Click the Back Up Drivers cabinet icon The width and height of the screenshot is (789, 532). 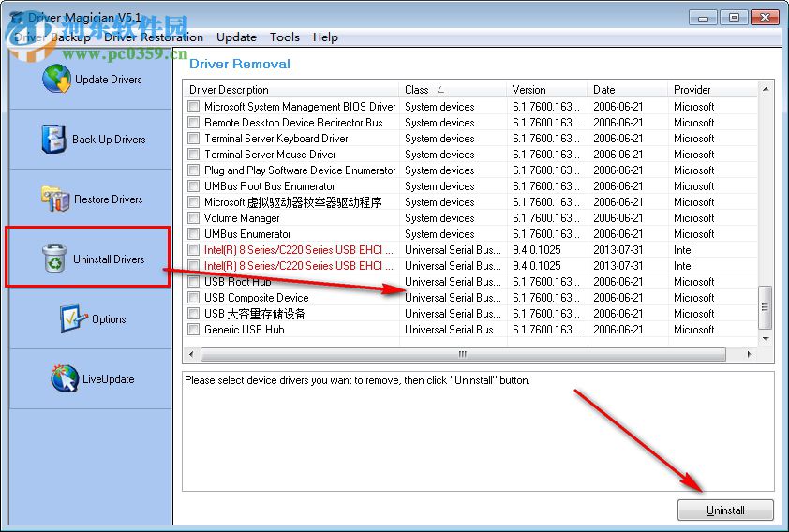point(53,139)
